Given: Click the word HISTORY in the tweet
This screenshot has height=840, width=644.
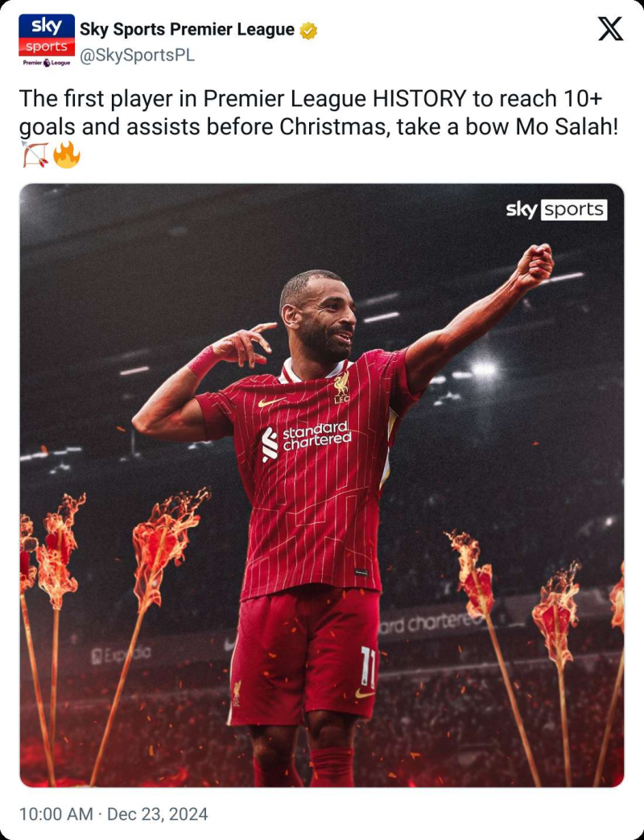Looking at the screenshot, I should tap(419, 99).
